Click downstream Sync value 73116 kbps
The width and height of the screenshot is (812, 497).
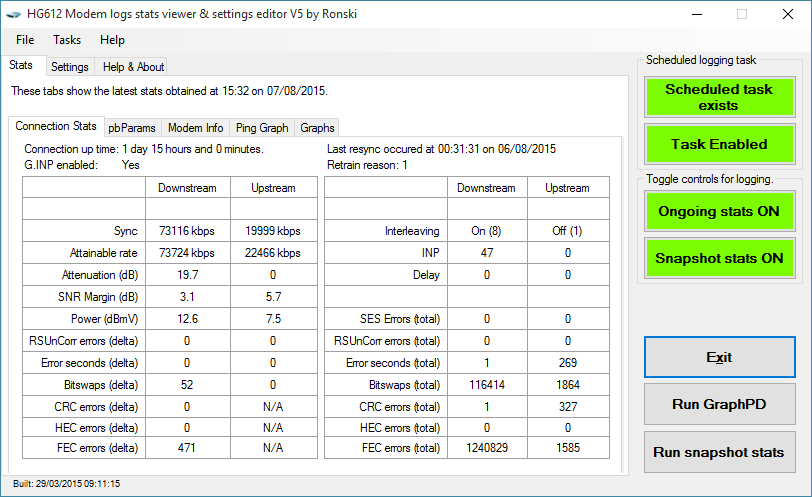tap(187, 231)
